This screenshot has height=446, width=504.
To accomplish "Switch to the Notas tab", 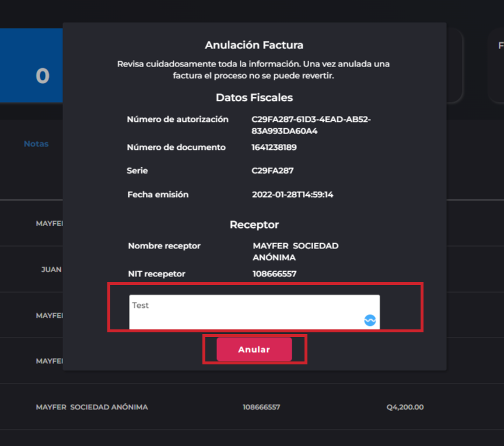I will point(36,143).
